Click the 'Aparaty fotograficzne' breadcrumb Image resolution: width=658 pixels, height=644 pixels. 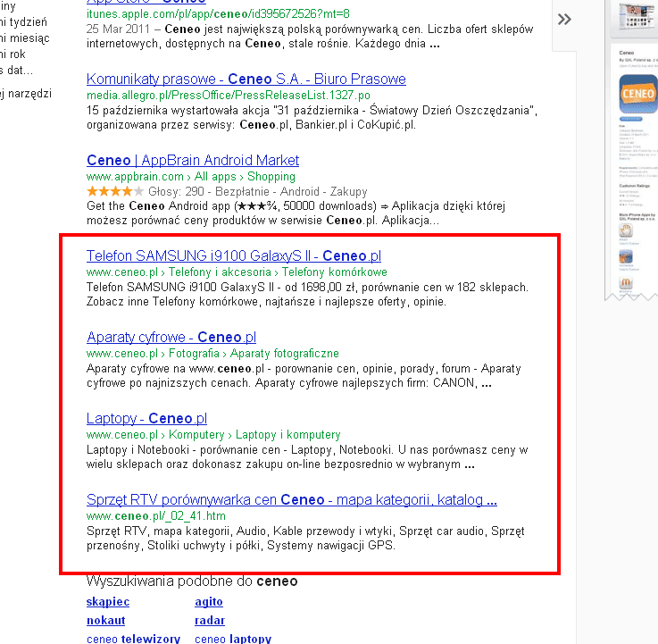(285, 354)
